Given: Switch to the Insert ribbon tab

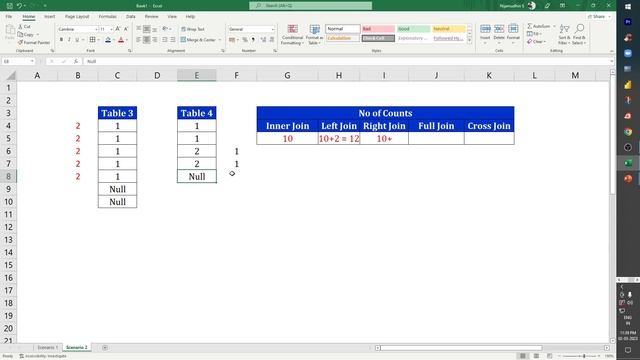Looking at the screenshot, I should [x=49, y=17].
